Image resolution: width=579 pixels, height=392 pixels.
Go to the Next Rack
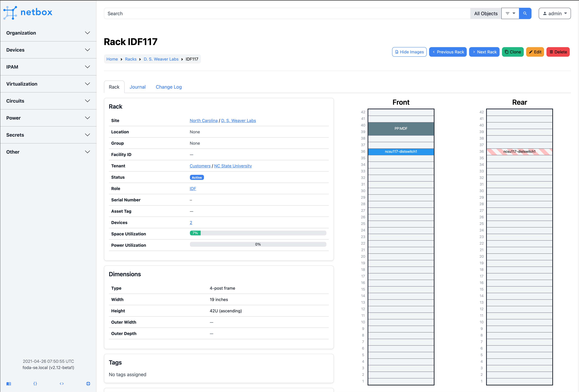[x=484, y=52]
